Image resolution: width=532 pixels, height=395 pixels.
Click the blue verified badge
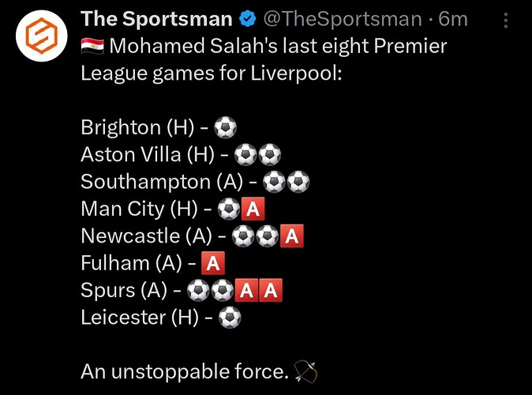pyautogui.click(x=248, y=19)
